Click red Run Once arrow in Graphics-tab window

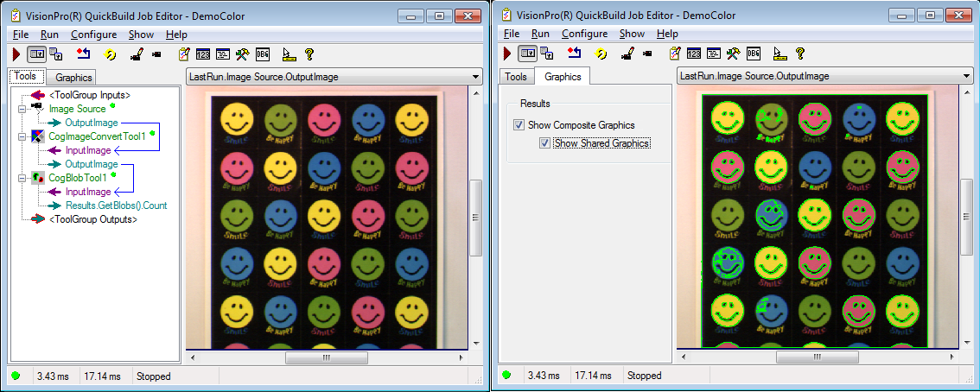507,54
